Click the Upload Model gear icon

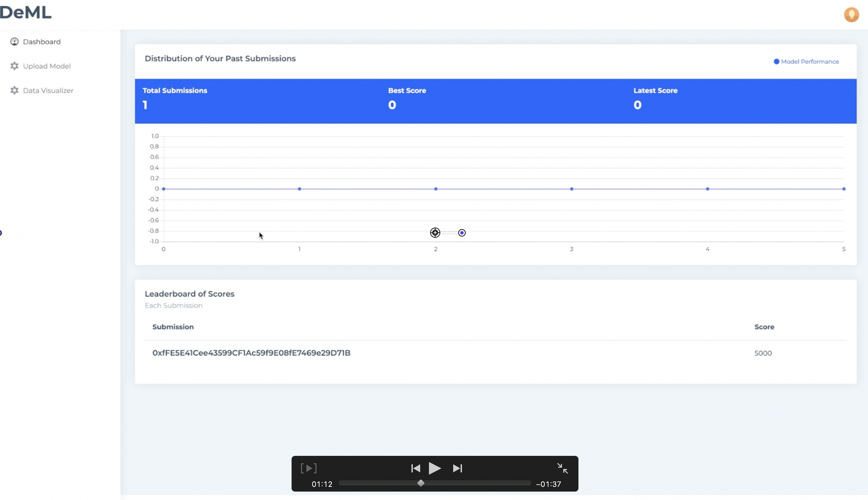click(14, 66)
